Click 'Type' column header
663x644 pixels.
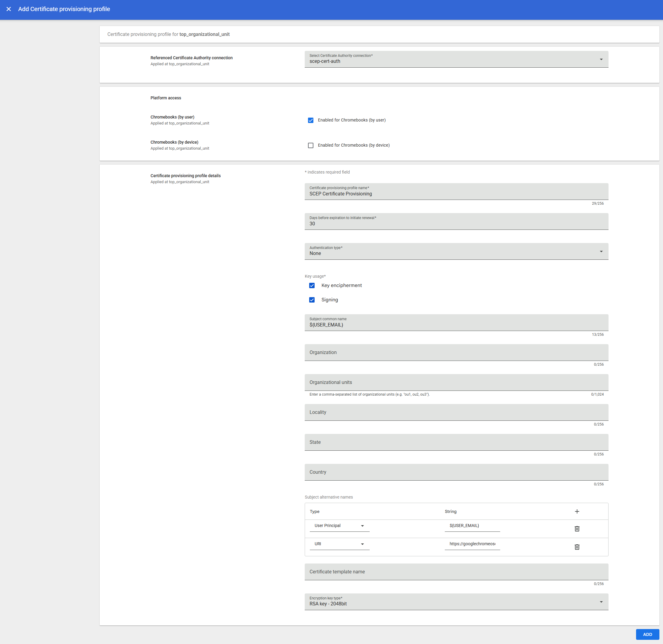pyautogui.click(x=314, y=511)
